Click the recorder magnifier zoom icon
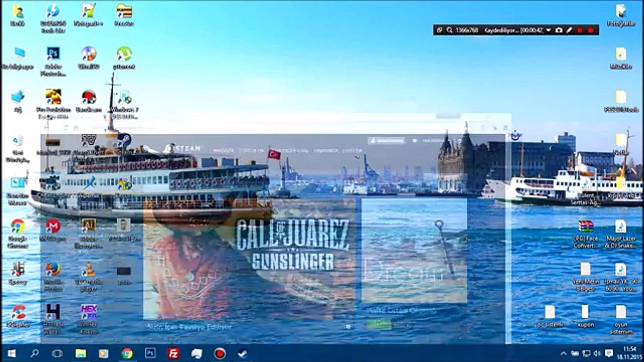 pos(449,30)
